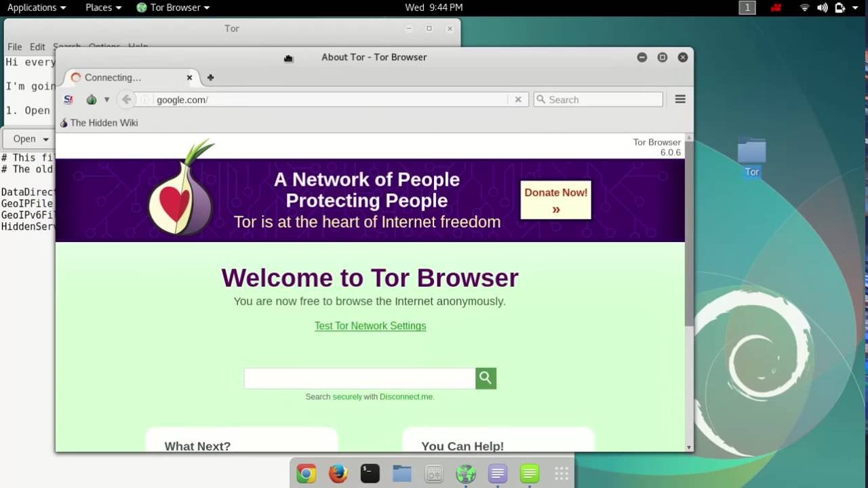868x488 pixels.
Task: Switch to Tor Browser globe in dock
Action: [x=466, y=473]
